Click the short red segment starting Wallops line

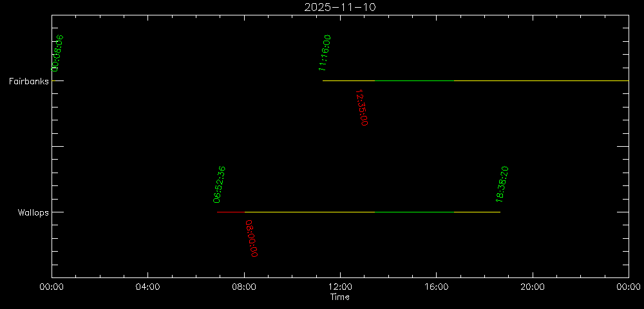pos(231,212)
